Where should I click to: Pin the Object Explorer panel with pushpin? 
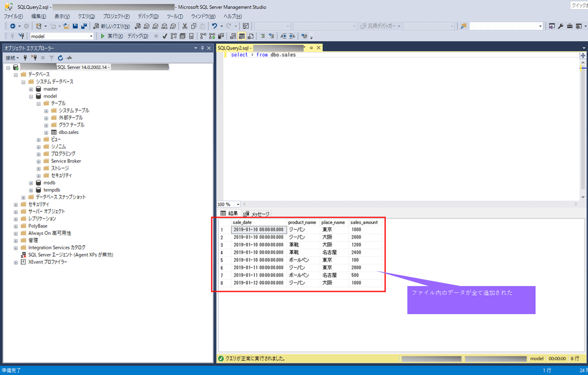click(x=202, y=48)
